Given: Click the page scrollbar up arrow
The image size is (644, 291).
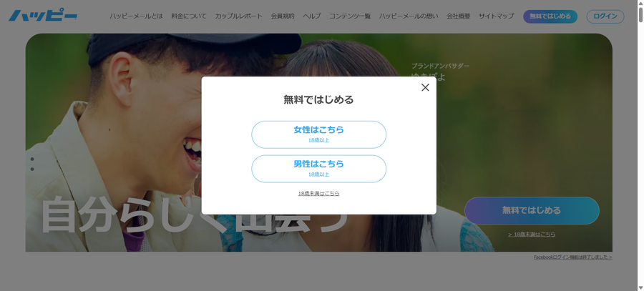Looking at the screenshot, I should point(640,4).
